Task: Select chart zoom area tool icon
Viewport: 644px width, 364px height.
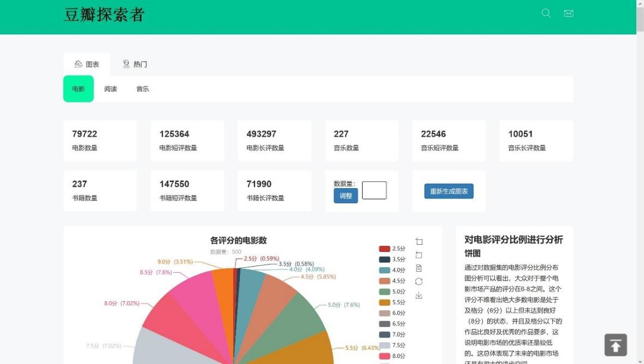Action: click(419, 242)
